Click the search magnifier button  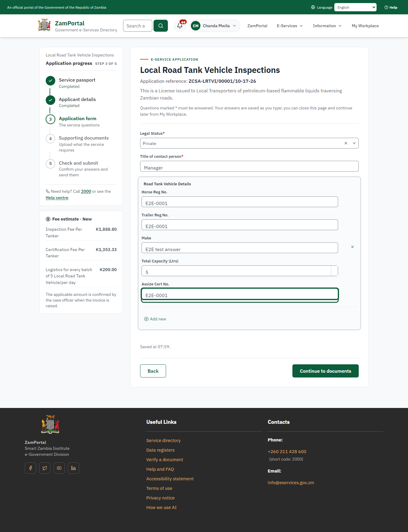(161, 26)
